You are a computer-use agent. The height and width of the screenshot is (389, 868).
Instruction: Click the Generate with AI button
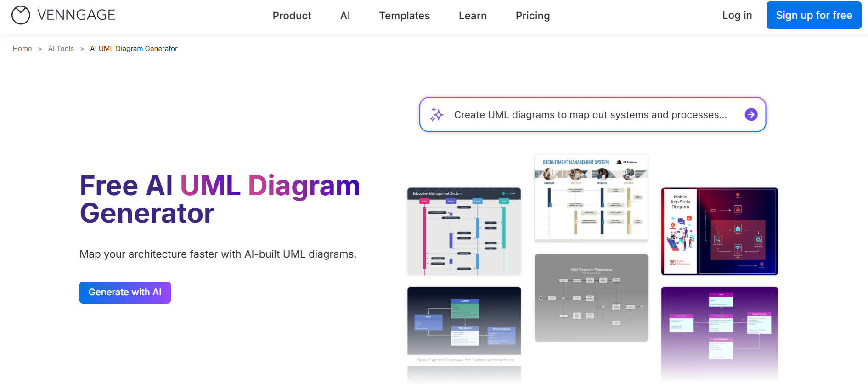click(125, 293)
